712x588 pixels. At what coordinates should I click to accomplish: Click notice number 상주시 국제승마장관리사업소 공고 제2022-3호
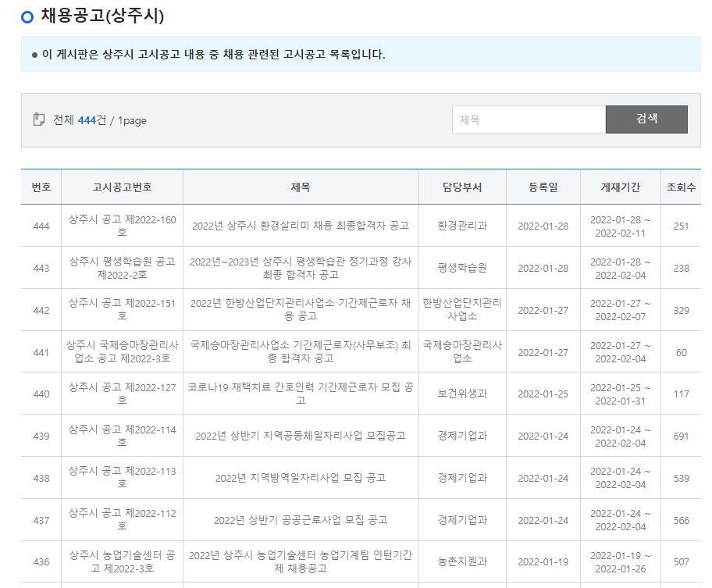(122, 352)
